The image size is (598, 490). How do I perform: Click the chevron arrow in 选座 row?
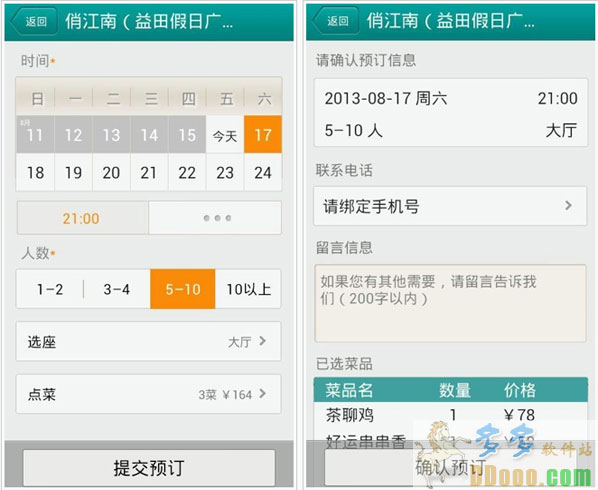point(262,341)
